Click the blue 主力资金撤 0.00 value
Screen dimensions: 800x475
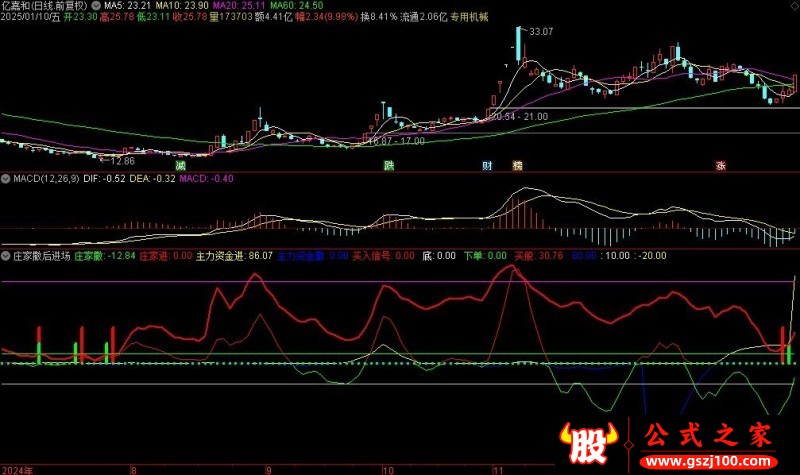[x=312, y=256]
